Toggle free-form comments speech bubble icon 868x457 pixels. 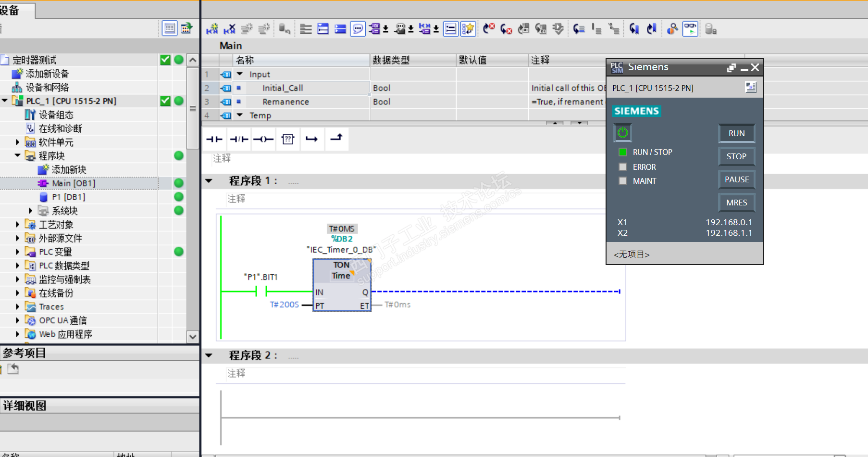click(x=358, y=29)
